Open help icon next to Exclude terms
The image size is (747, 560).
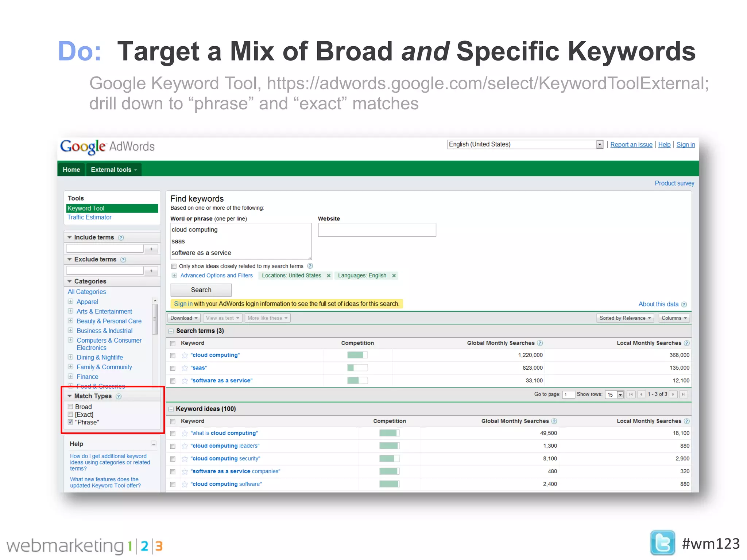click(x=123, y=260)
